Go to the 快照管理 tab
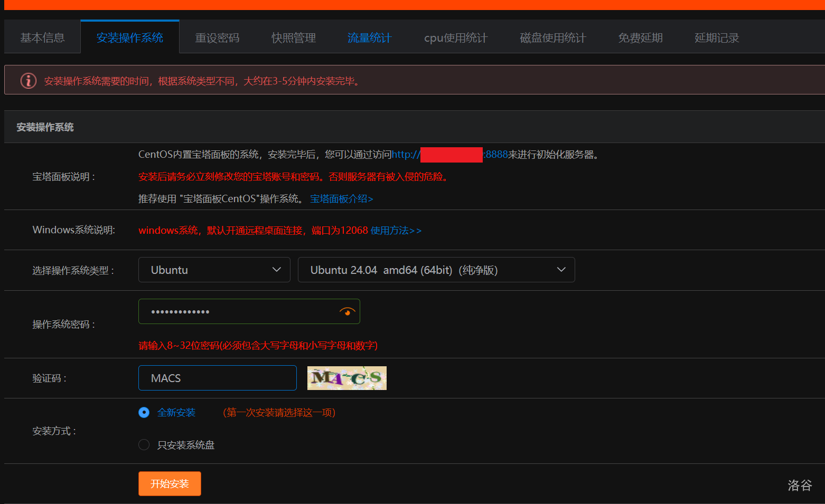Screen dimensions: 825x504 pos(293,37)
